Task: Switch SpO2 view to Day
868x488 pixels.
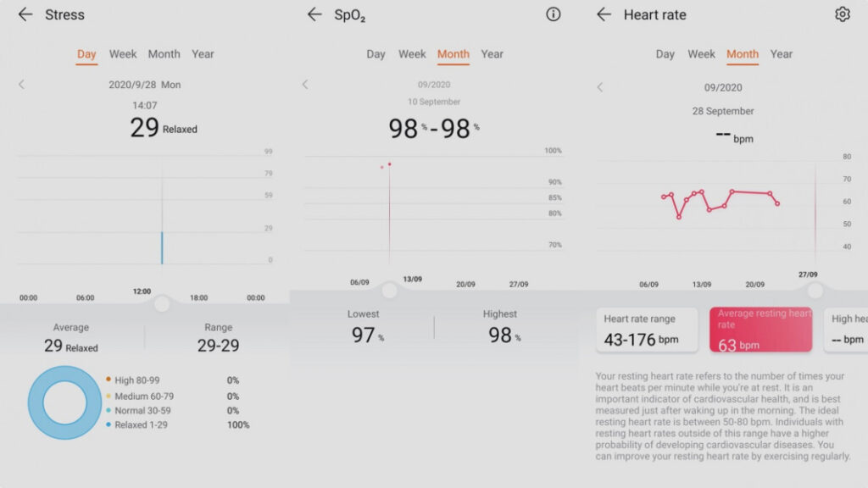Action: pos(376,54)
